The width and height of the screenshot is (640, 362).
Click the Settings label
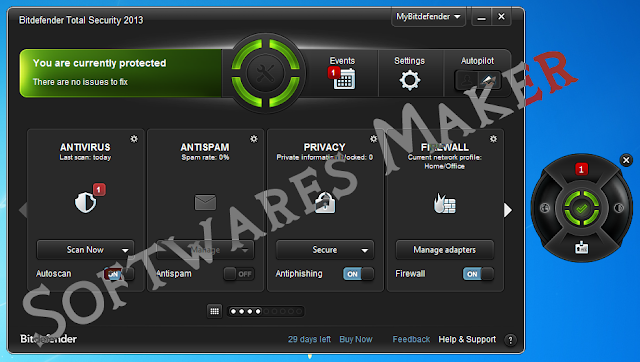point(409,61)
